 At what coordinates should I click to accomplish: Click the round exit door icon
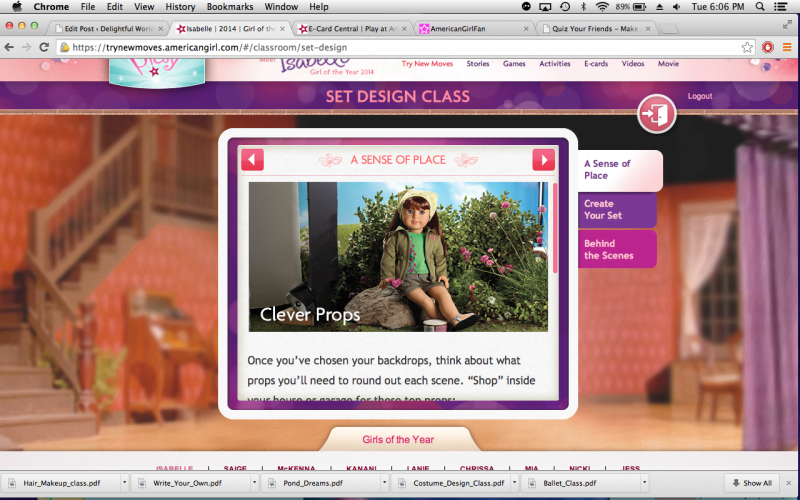point(657,114)
